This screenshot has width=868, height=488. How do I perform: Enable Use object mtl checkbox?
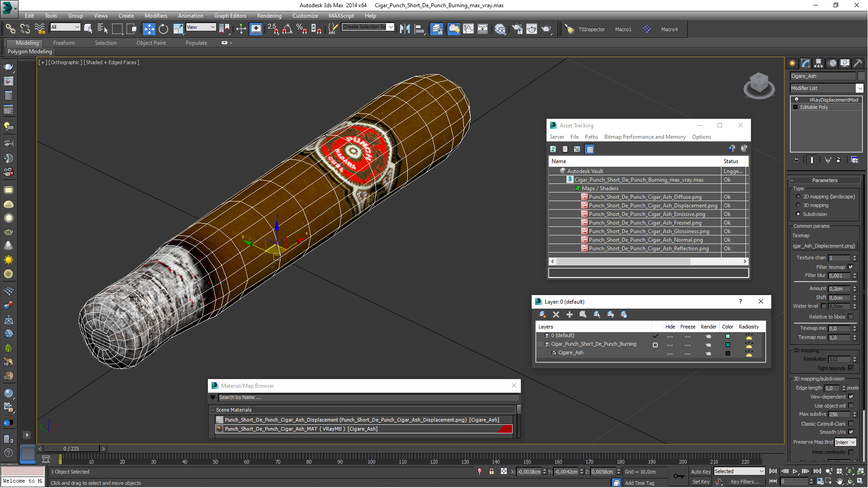click(x=851, y=406)
